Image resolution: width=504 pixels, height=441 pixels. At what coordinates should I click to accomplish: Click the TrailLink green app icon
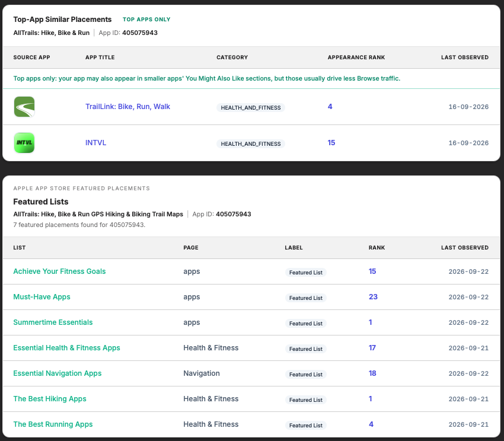24,107
